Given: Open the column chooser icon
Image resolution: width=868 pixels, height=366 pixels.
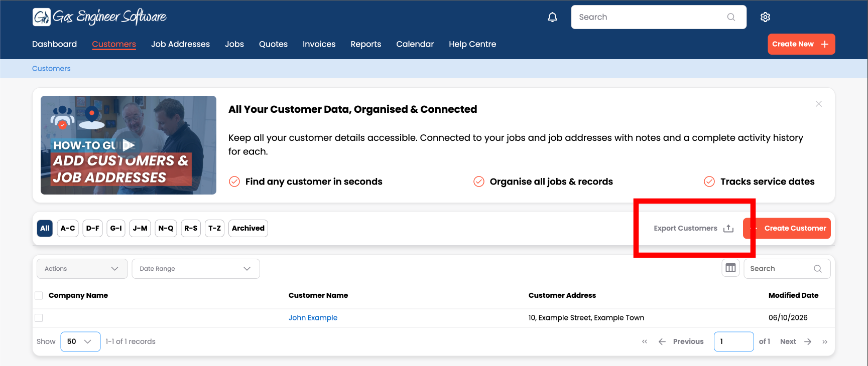Looking at the screenshot, I should pos(730,268).
